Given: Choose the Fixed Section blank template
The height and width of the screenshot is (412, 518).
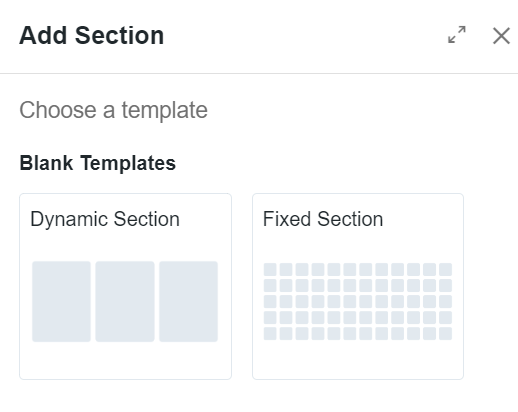Looking at the screenshot, I should coord(358,286).
